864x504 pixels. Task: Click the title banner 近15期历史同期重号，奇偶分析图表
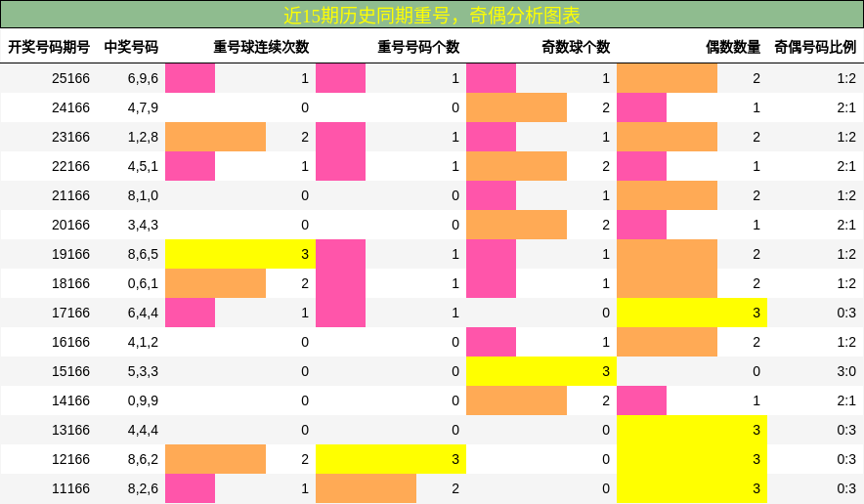point(432,15)
